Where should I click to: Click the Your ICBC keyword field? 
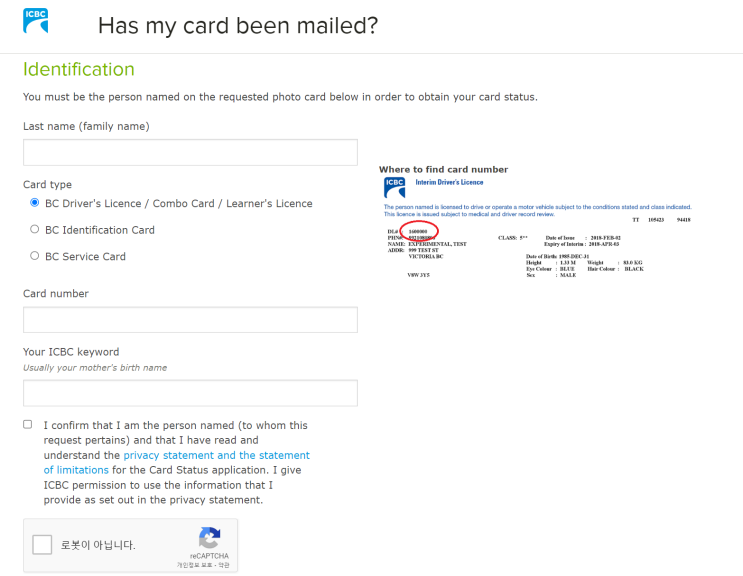(x=190, y=393)
